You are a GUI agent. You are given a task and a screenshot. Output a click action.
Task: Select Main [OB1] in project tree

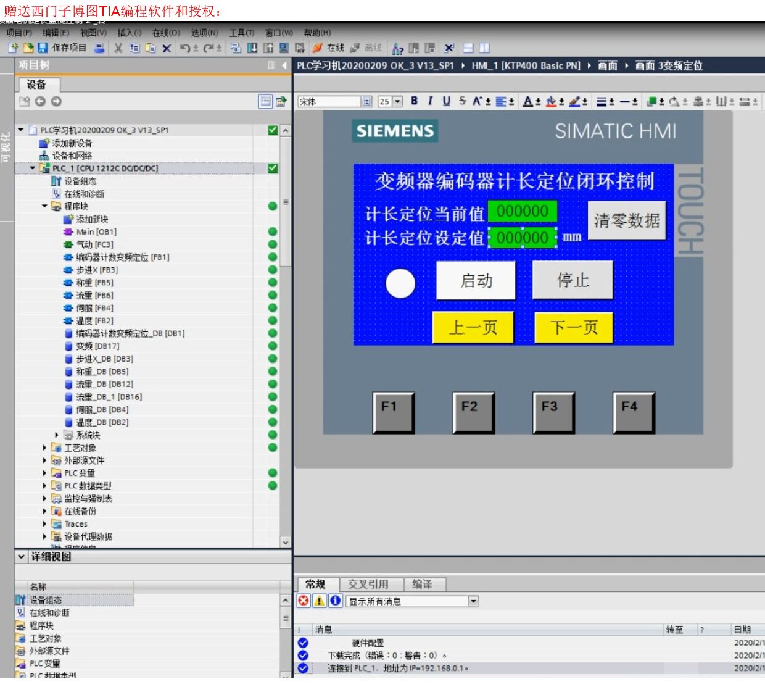coord(96,231)
